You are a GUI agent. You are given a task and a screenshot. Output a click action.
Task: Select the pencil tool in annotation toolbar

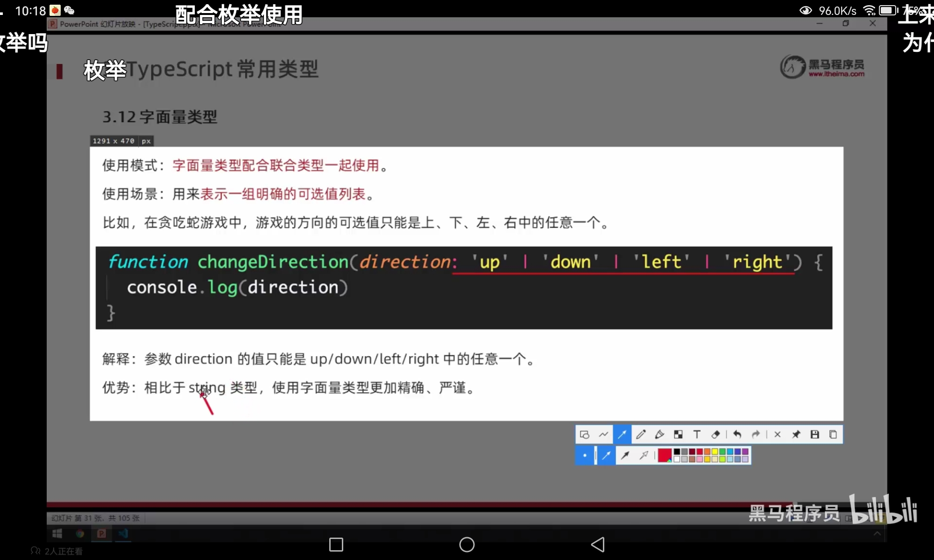click(641, 434)
